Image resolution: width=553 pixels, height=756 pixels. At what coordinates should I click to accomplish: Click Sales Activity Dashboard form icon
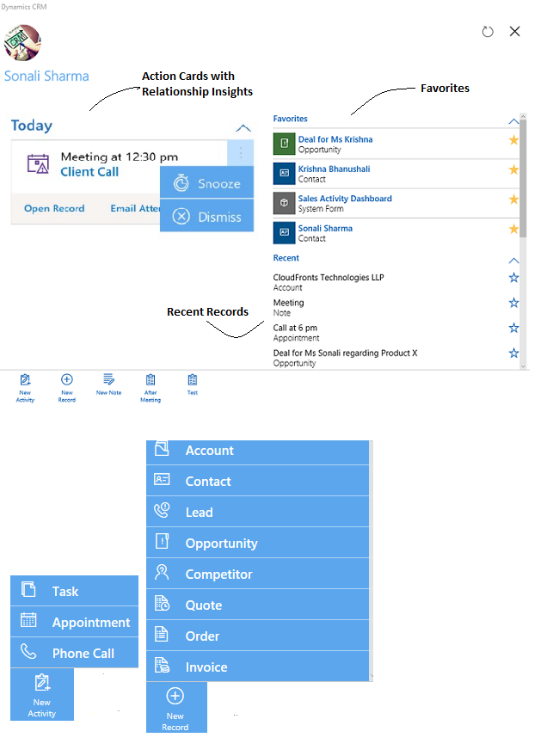pos(284,202)
